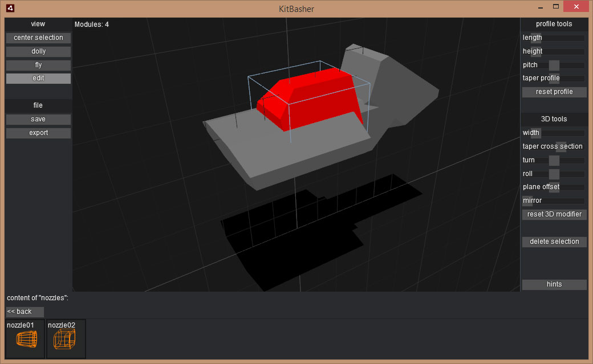The image size is (593, 364).
Task: Click the turn slider handle
Action: coord(554,161)
